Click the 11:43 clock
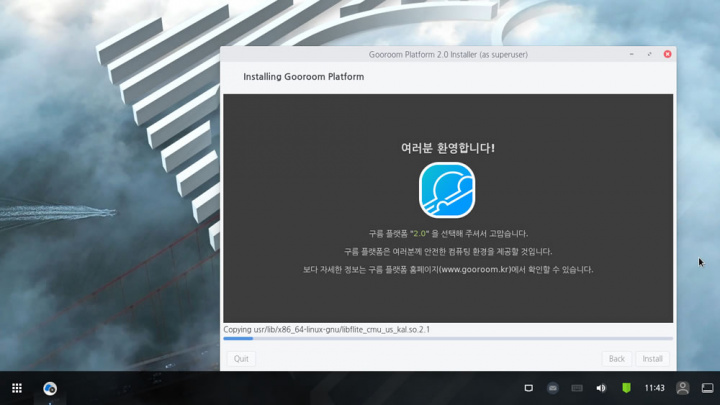 tap(655, 388)
